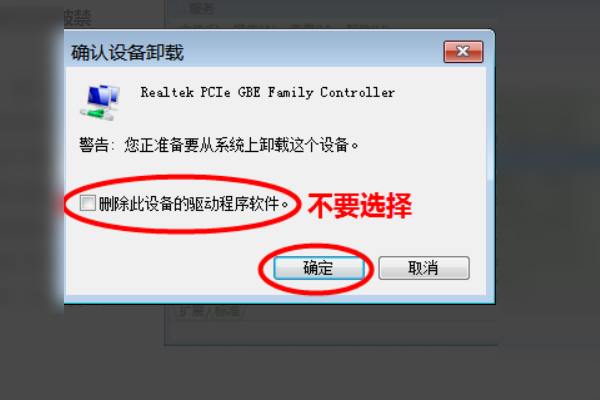Screen dimensions: 600x400
Task: Close the 确认设备卸载 dialog with X
Action: (x=463, y=52)
